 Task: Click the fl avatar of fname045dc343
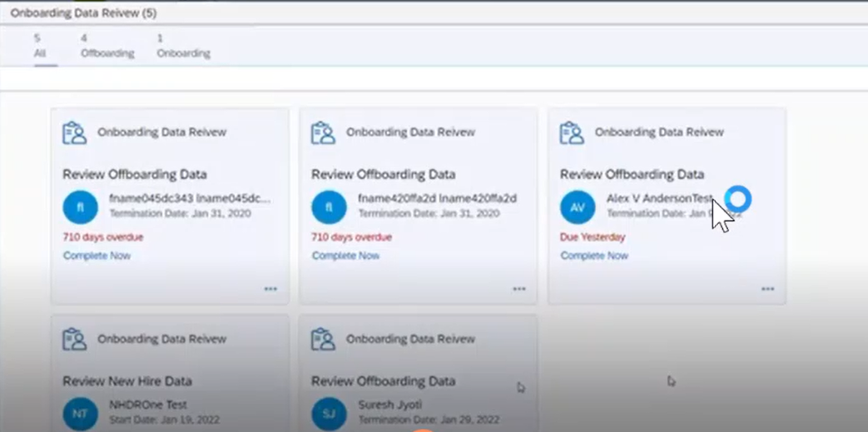tap(80, 207)
